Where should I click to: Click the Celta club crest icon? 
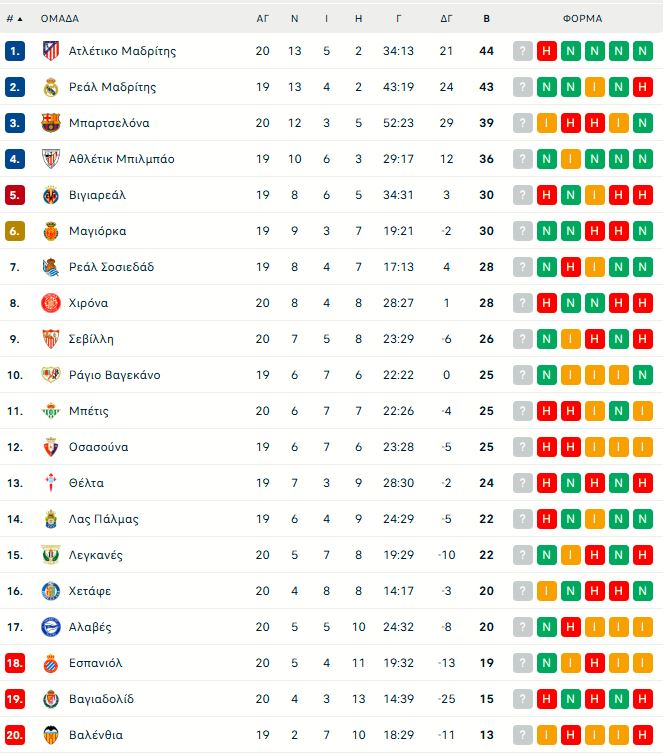point(50,483)
